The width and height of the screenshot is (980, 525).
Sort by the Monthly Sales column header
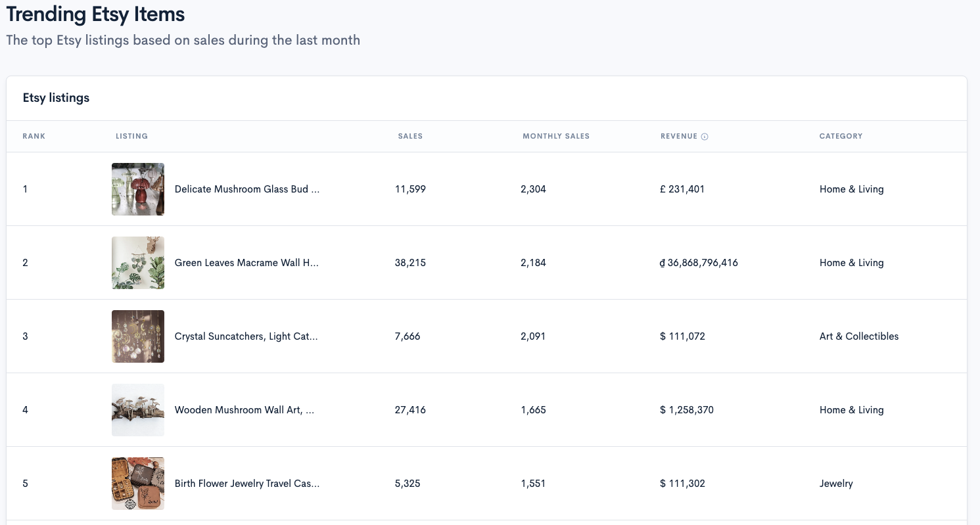click(x=556, y=136)
